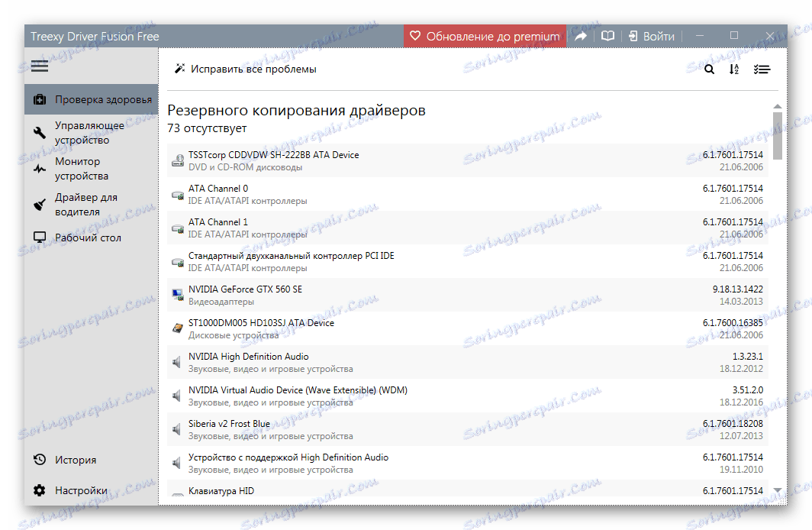This screenshot has width=812, height=530.
Task: Click the ST1000DM005 hard disk icon
Action: tap(176, 328)
